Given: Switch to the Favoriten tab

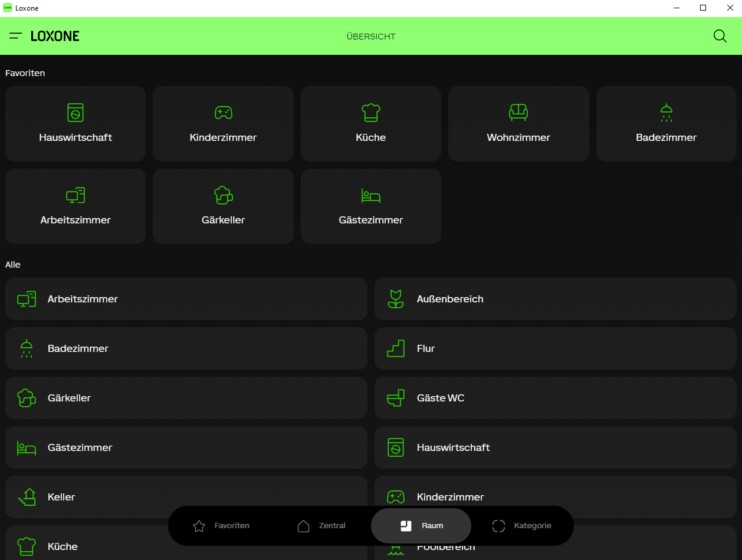Looking at the screenshot, I should pos(221,525).
